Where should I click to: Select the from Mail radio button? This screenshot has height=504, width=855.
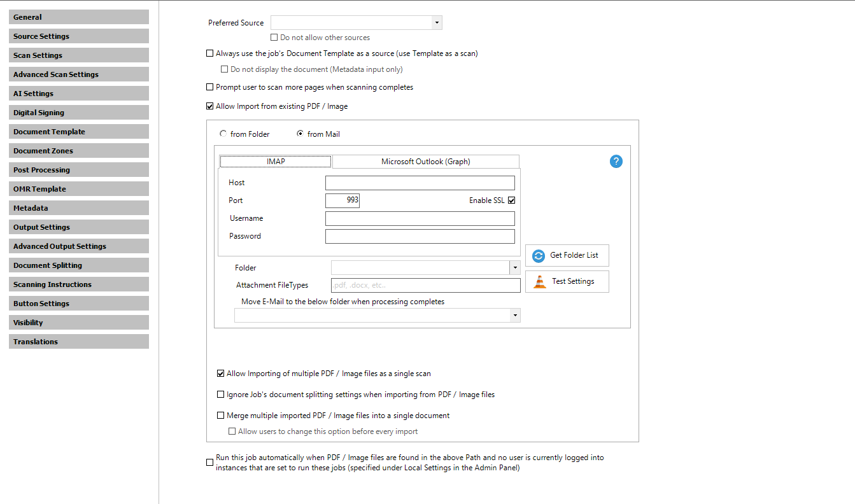300,134
